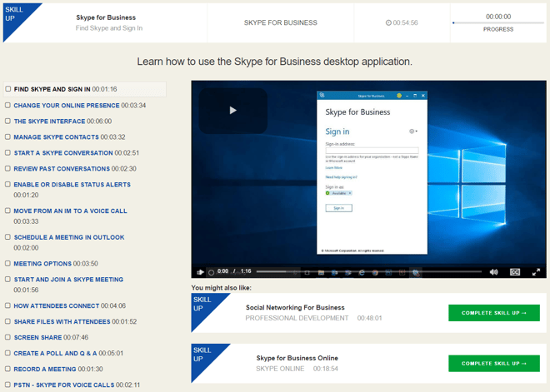550x392 pixels.
Task: Click the video seek bar
Action: (x=369, y=271)
